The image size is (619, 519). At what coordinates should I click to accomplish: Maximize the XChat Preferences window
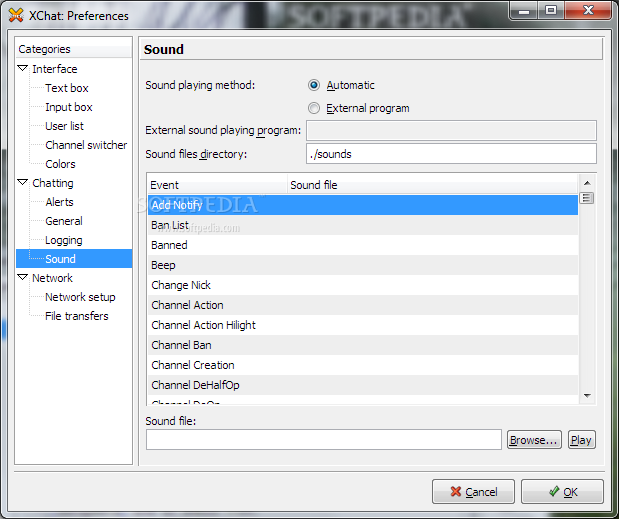point(551,10)
